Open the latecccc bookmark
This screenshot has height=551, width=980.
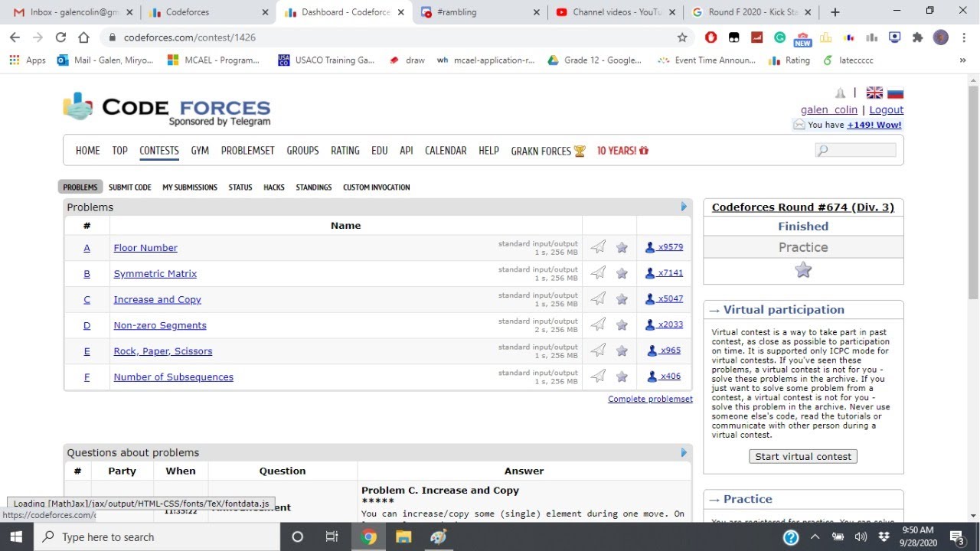coord(848,60)
